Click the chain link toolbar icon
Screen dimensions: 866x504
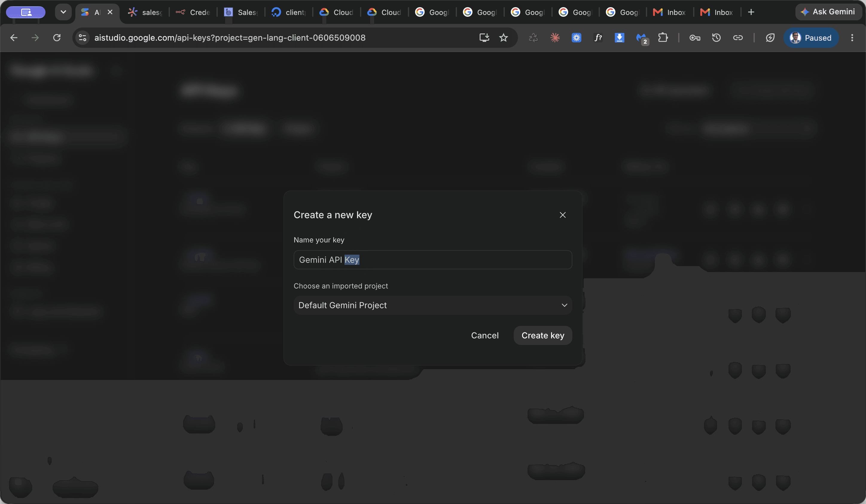738,38
